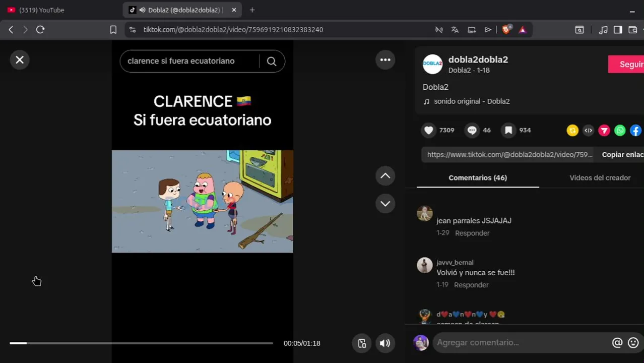
Task: Click the browser address bar URL
Action: pos(233,30)
